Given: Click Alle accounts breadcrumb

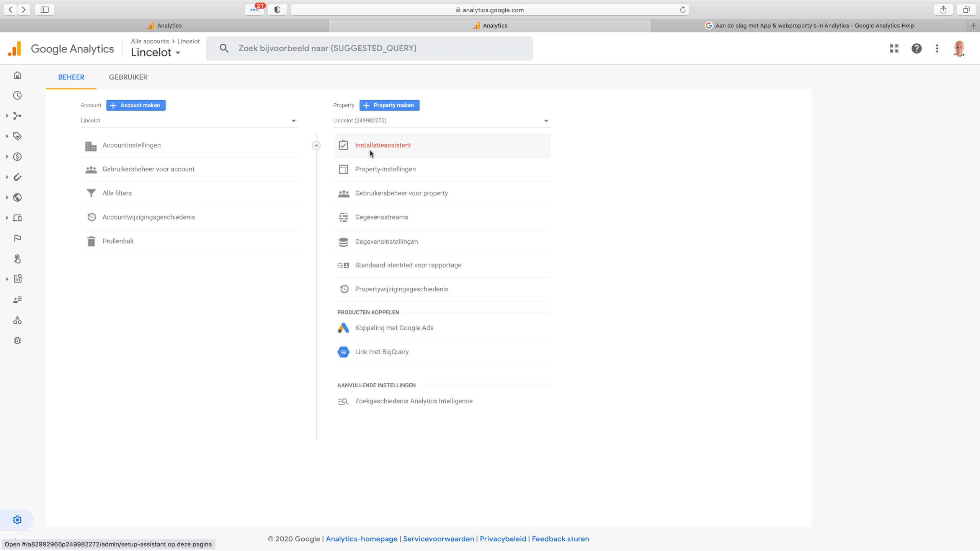Looking at the screenshot, I should [150, 41].
